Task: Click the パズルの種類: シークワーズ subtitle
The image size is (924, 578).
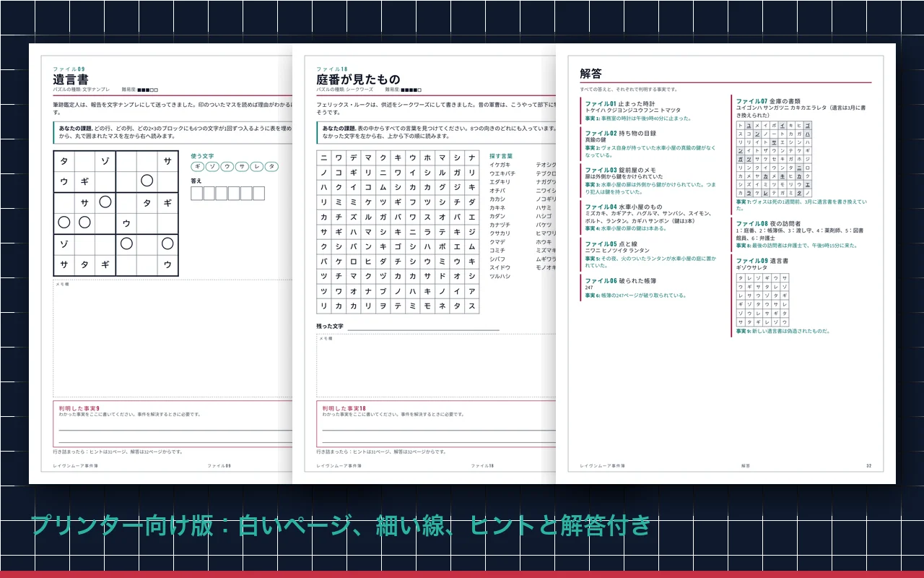Action: [345, 89]
